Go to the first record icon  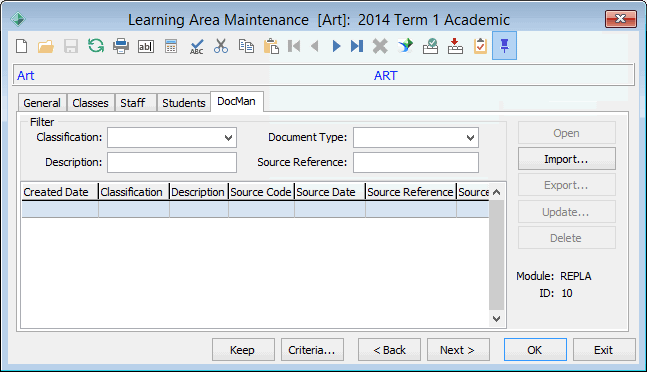pos(294,46)
